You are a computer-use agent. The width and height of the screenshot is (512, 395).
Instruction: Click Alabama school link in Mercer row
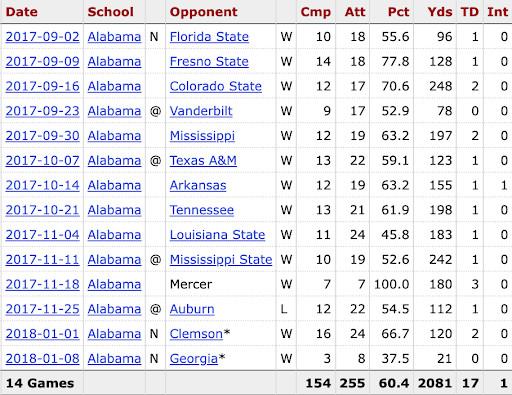pyautogui.click(x=114, y=284)
